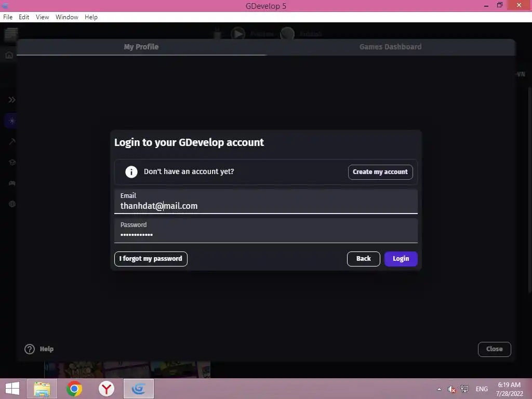Focus the Email input field
The image size is (532, 399).
tap(265, 202)
